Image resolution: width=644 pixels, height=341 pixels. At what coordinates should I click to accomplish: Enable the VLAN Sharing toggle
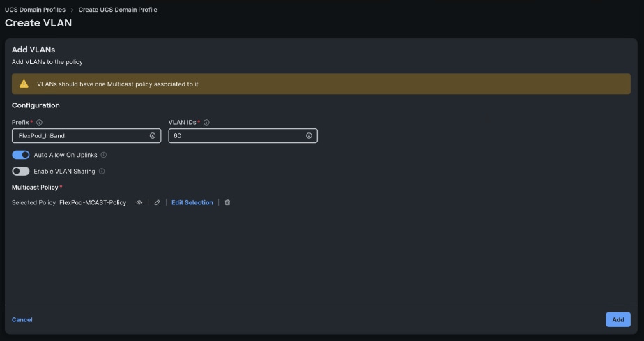coord(20,172)
